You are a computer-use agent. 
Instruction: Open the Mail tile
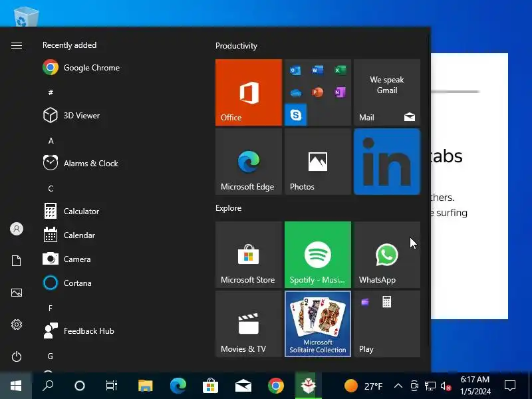click(x=387, y=92)
